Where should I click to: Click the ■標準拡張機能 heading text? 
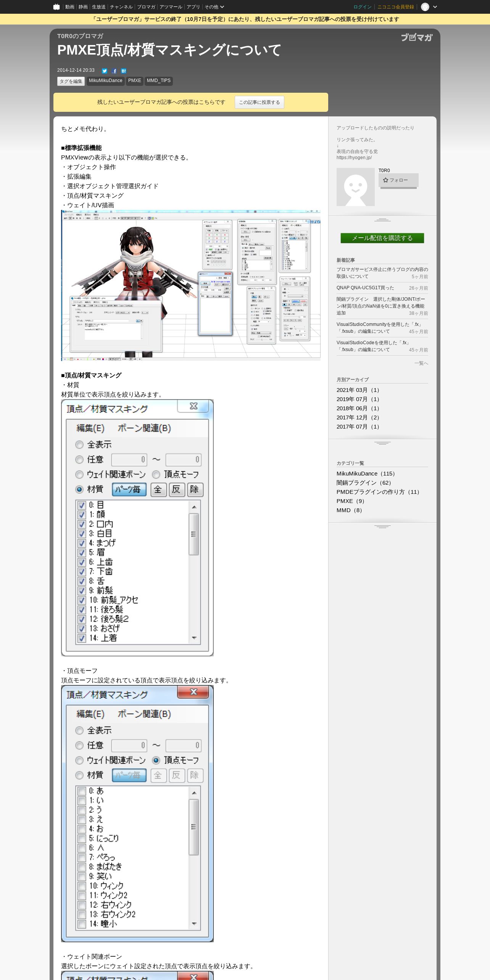pyautogui.click(x=81, y=148)
